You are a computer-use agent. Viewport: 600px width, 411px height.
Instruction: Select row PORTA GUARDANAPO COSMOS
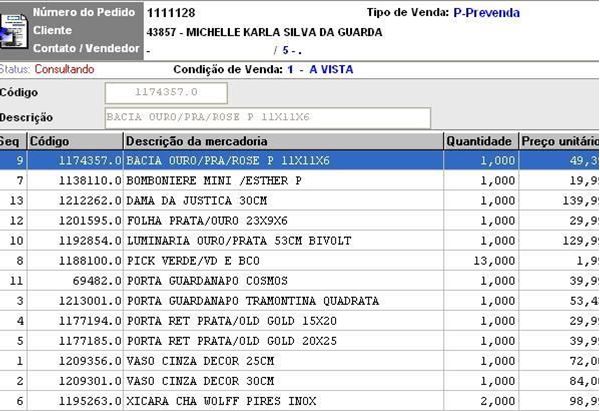tap(300, 281)
